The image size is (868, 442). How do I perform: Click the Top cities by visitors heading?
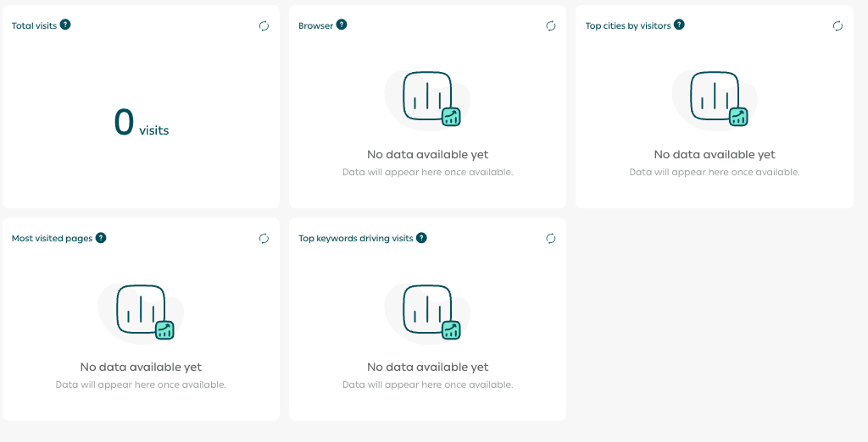click(628, 25)
